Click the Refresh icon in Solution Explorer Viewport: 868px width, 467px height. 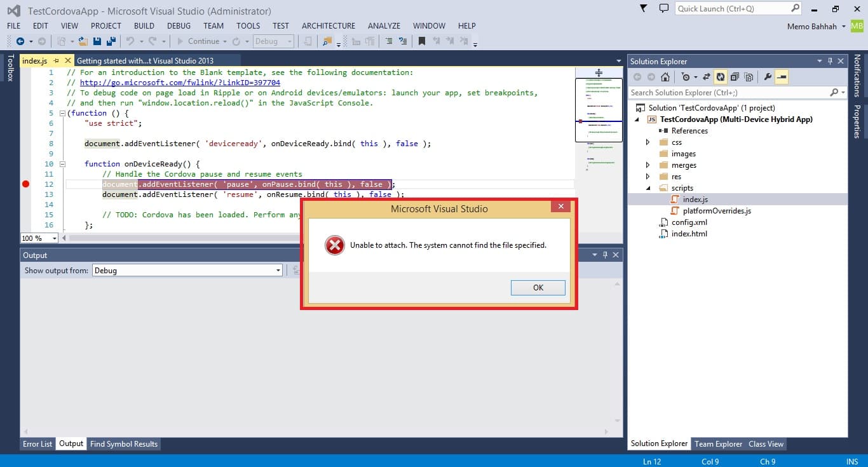pos(721,77)
